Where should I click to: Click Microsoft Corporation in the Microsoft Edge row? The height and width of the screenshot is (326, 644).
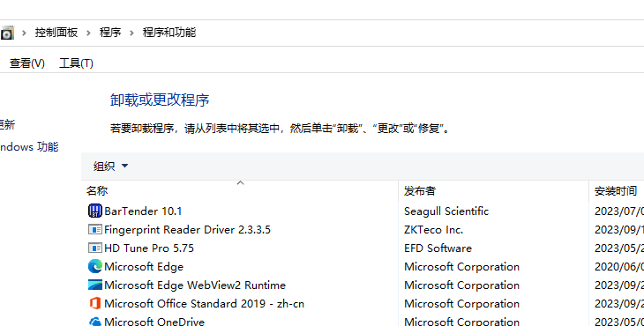coord(461,267)
